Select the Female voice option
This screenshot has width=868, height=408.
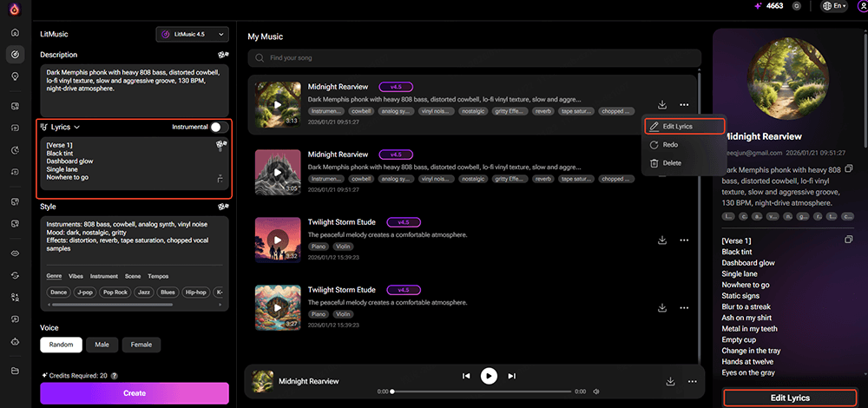(141, 345)
